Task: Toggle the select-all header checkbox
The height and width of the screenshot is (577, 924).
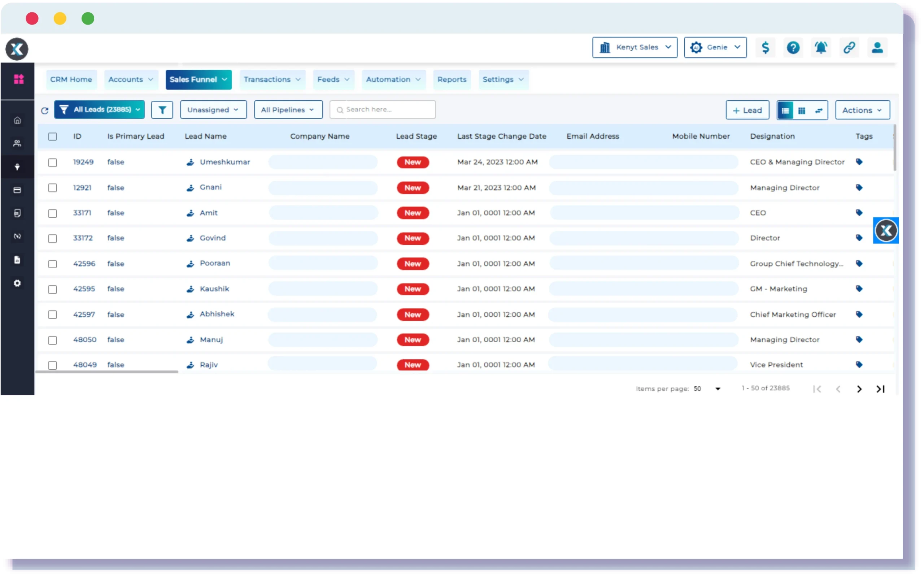Action: [x=53, y=136]
